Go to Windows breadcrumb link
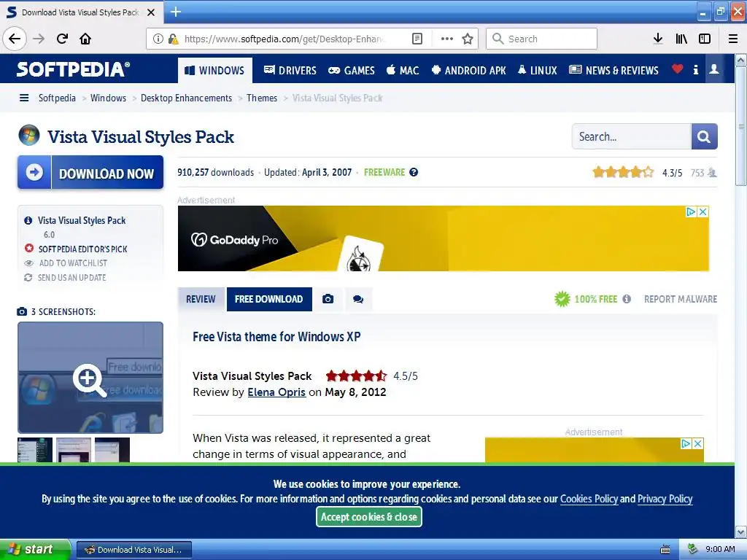This screenshot has height=560, width=747. (x=108, y=98)
